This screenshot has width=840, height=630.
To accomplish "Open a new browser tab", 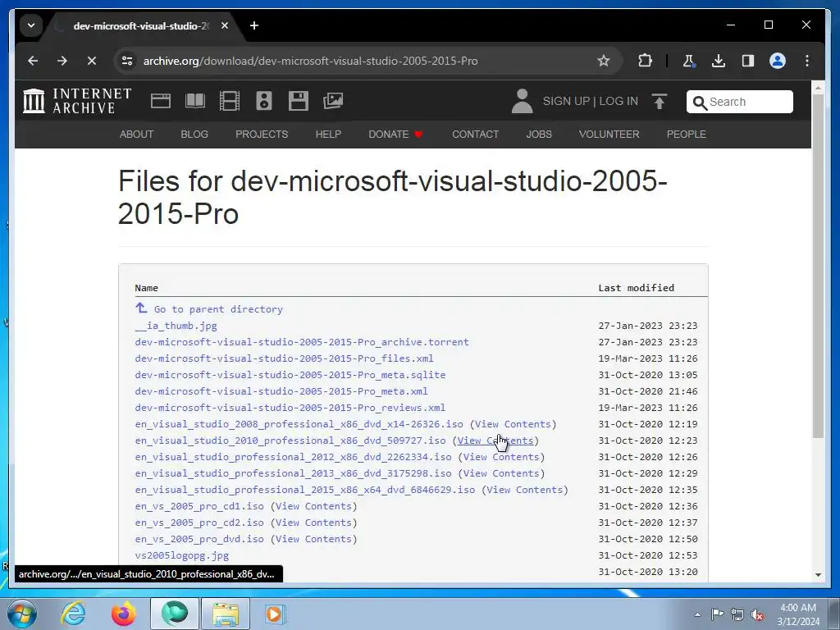I will coord(254,25).
